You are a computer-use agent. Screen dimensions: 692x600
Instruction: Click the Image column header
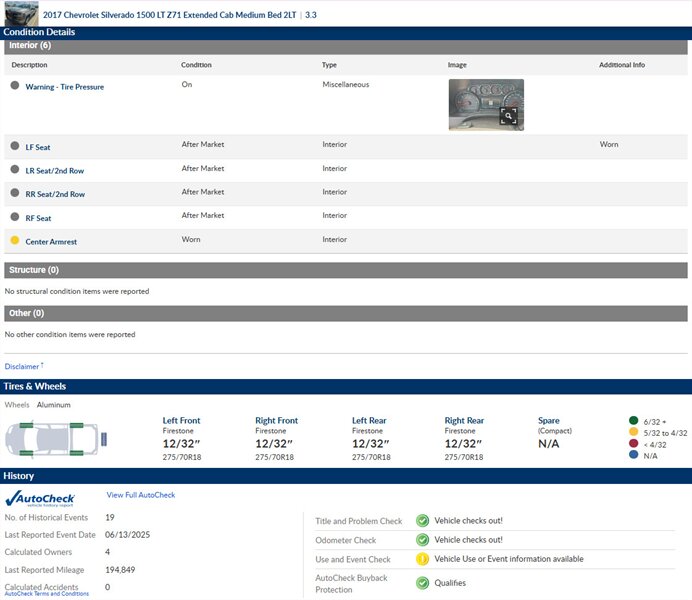[x=457, y=65]
